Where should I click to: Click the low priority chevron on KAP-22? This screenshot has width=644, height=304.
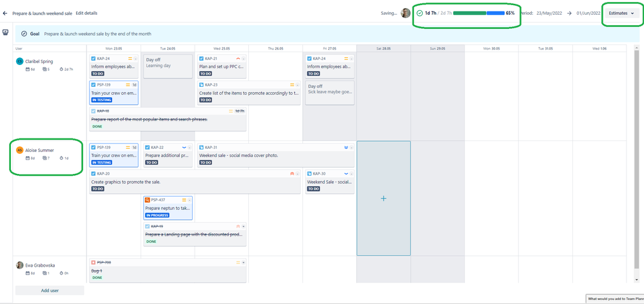tap(184, 147)
